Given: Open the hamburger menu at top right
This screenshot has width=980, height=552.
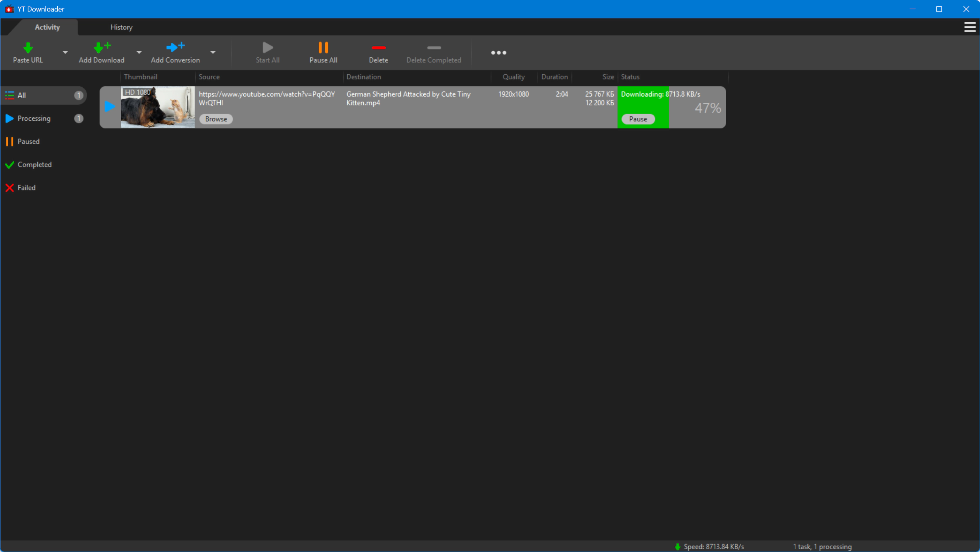Looking at the screenshot, I should click(970, 27).
